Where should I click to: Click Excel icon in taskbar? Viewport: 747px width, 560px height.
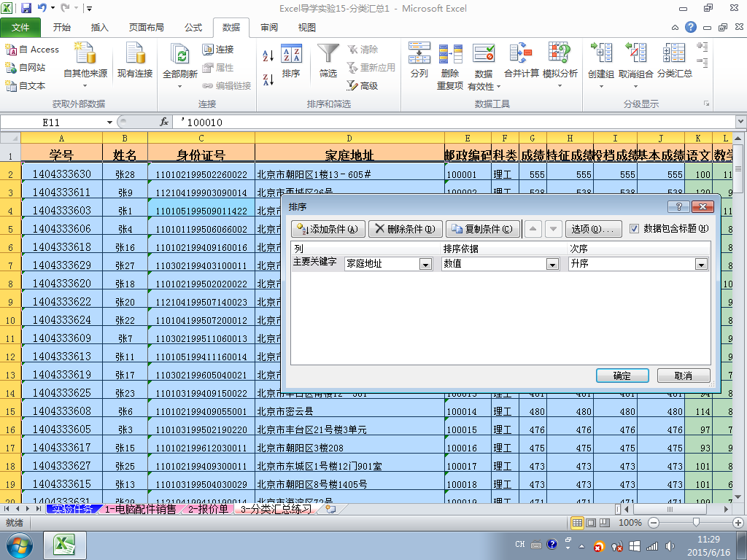[65, 545]
